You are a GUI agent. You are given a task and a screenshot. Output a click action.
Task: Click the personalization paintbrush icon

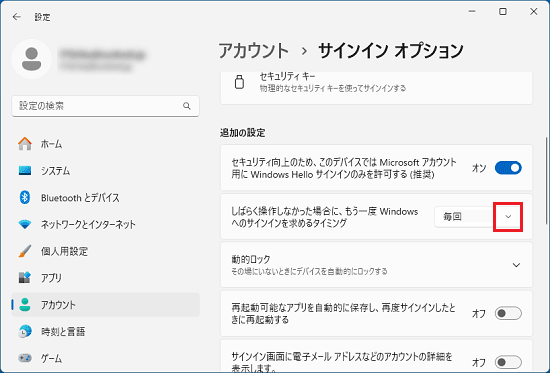point(25,251)
